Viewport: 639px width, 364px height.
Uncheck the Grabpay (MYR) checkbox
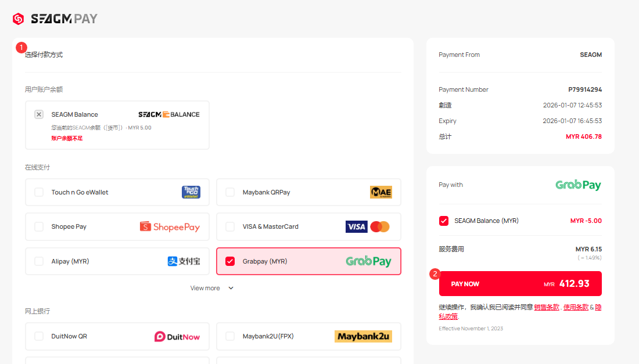pos(230,261)
